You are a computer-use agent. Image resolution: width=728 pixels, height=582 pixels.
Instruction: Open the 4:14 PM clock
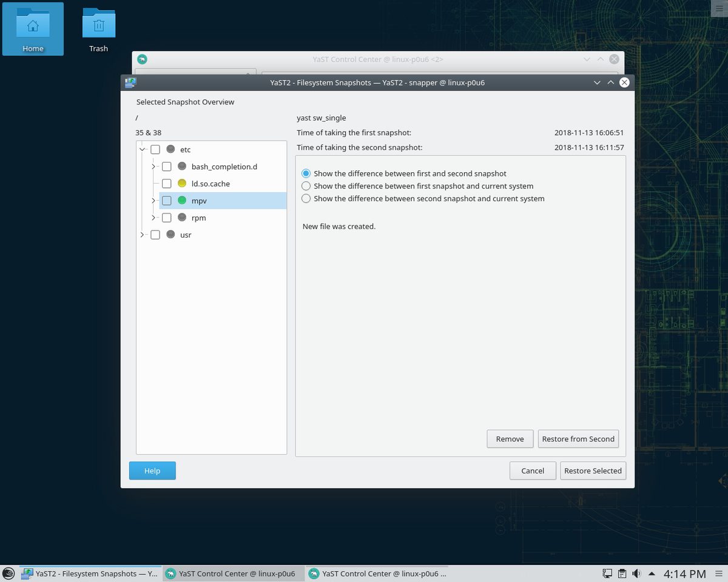point(684,574)
